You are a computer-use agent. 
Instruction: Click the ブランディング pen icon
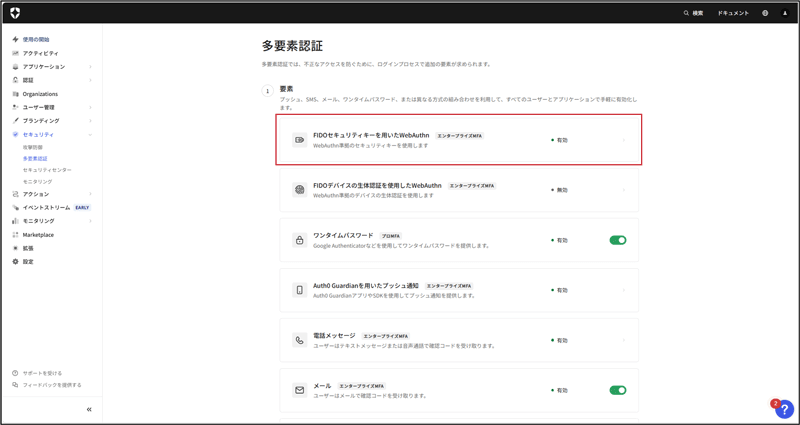[15, 121]
